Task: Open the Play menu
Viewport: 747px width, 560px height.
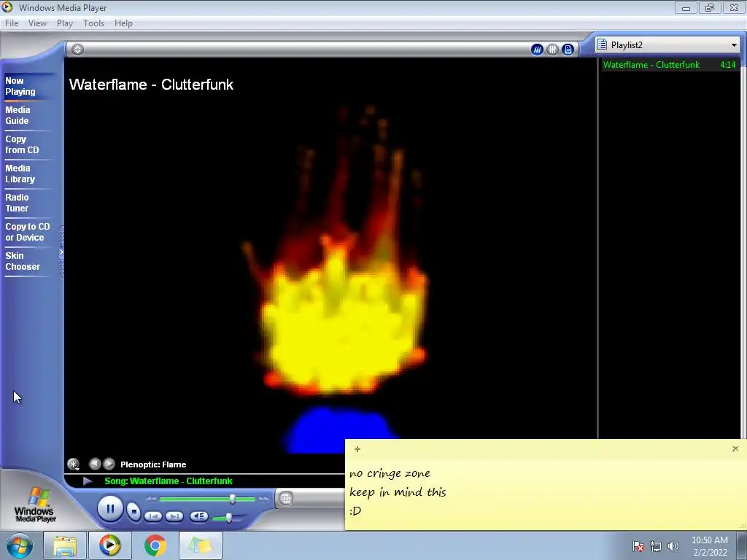Action: (65, 23)
